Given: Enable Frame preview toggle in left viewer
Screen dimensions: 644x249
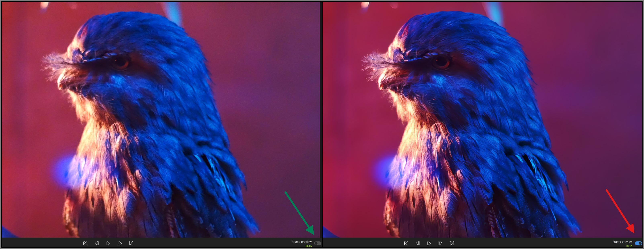Looking at the screenshot, I should click(317, 243).
